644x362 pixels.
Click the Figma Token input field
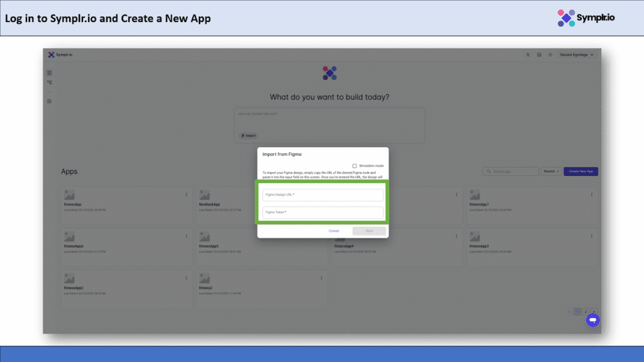pyautogui.click(x=323, y=212)
